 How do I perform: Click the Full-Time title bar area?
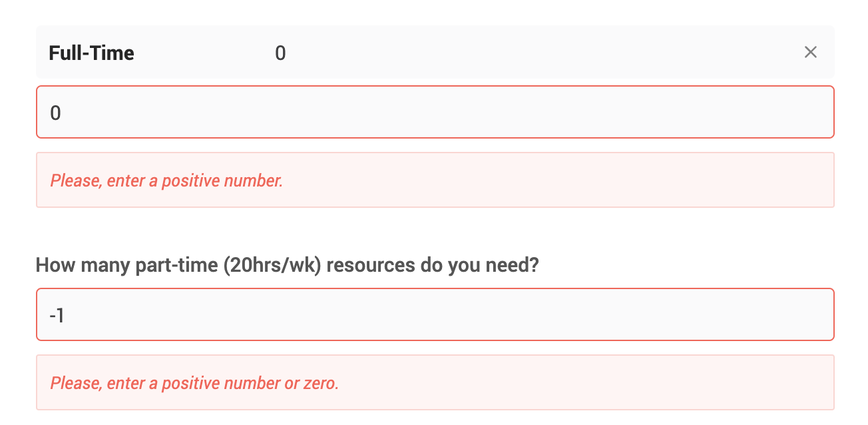(399, 52)
